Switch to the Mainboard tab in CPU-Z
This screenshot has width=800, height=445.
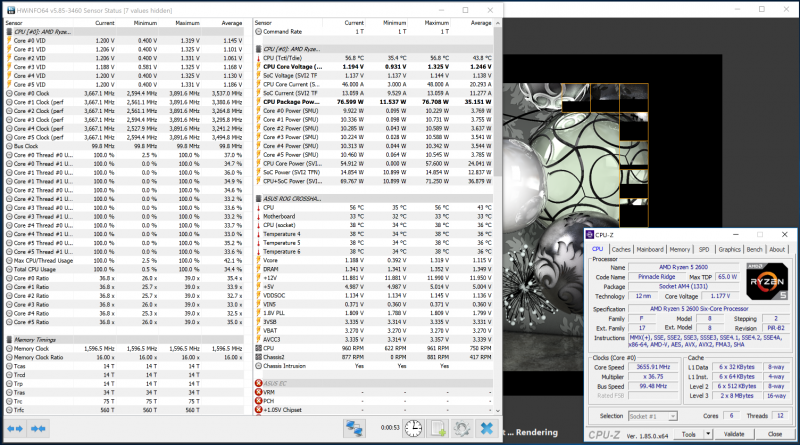coord(650,249)
